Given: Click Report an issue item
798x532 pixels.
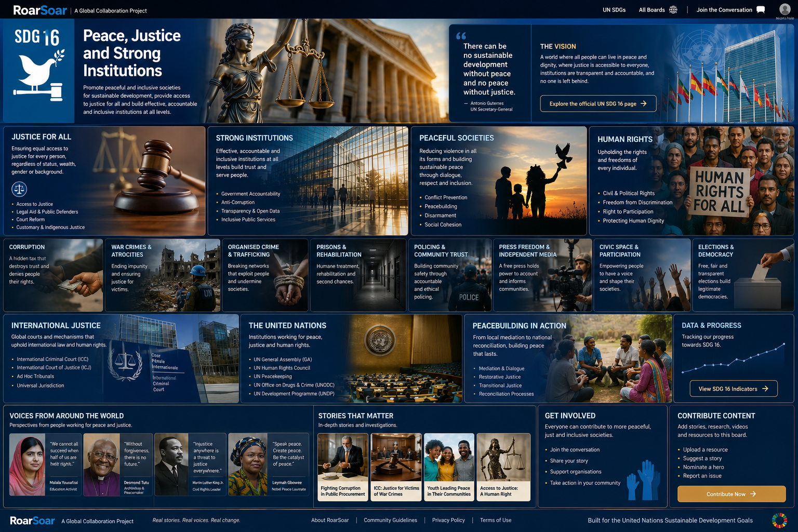Looking at the screenshot, I should [x=702, y=476].
